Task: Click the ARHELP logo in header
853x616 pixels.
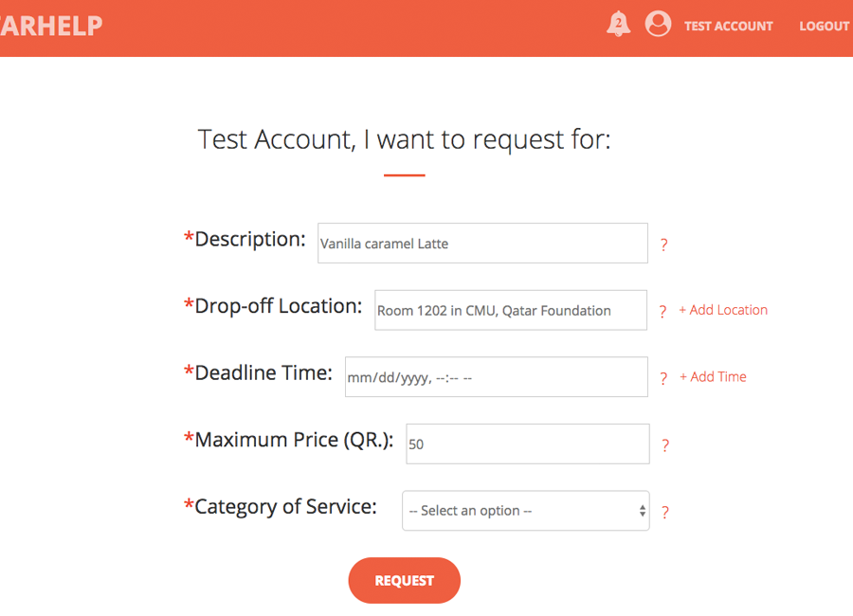Action: [51, 26]
